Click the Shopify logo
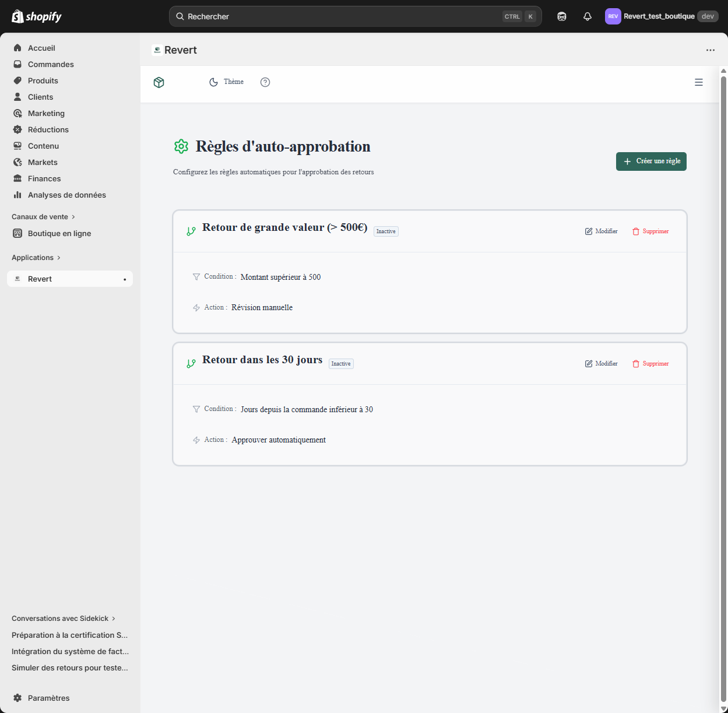728x713 pixels. pos(37,16)
